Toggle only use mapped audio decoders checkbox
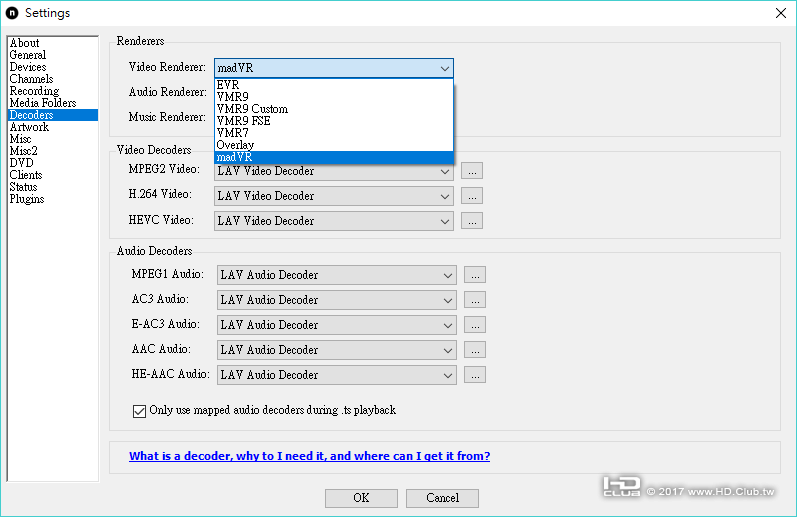This screenshot has width=797, height=517. [x=139, y=411]
